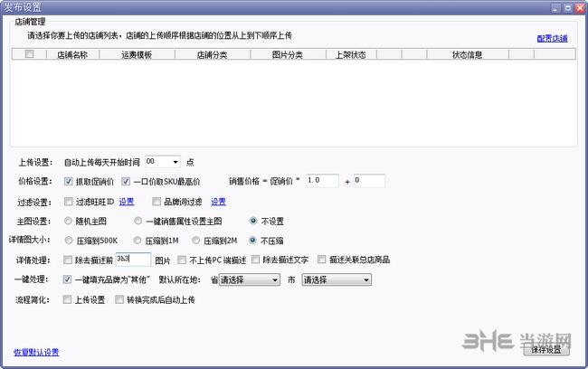Open 设置 link next to 过滤旺旺ID

click(127, 202)
